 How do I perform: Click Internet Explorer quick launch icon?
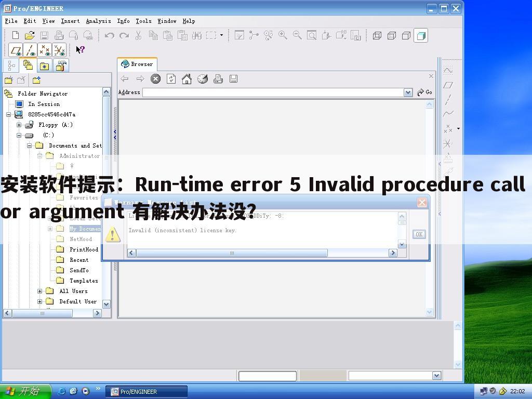coord(61,391)
